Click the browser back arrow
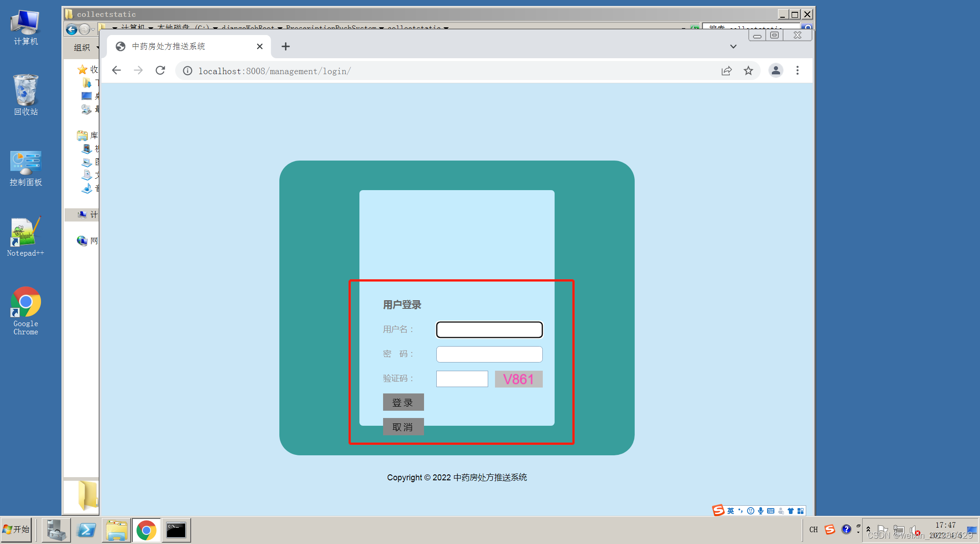Viewport: 980px width, 544px height. click(x=116, y=71)
